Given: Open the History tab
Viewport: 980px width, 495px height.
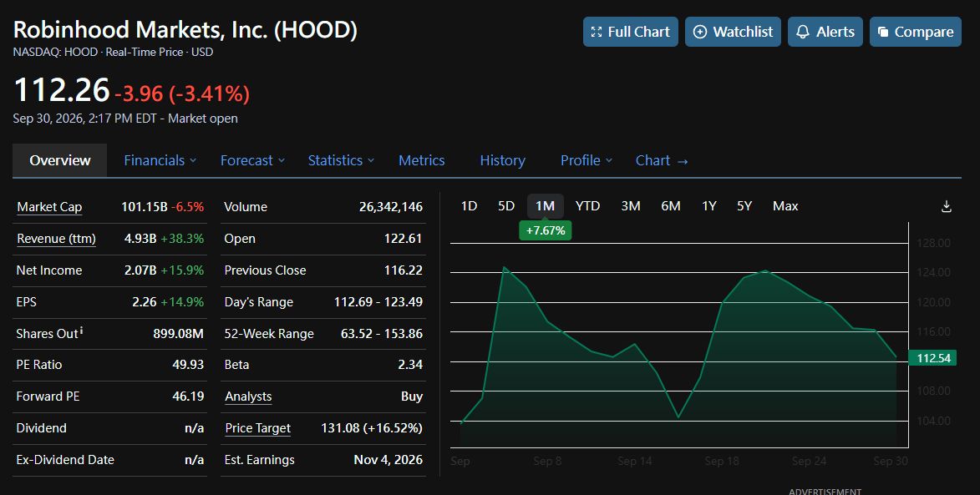Looking at the screenshot, I should [x=502, y=160].
